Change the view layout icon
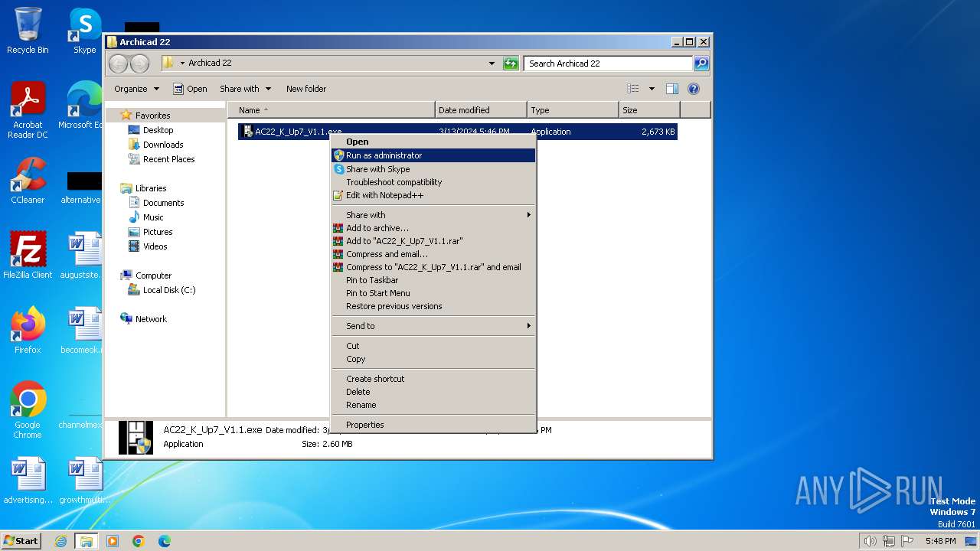This screenshot has height=551, width=980. (633, 89)
